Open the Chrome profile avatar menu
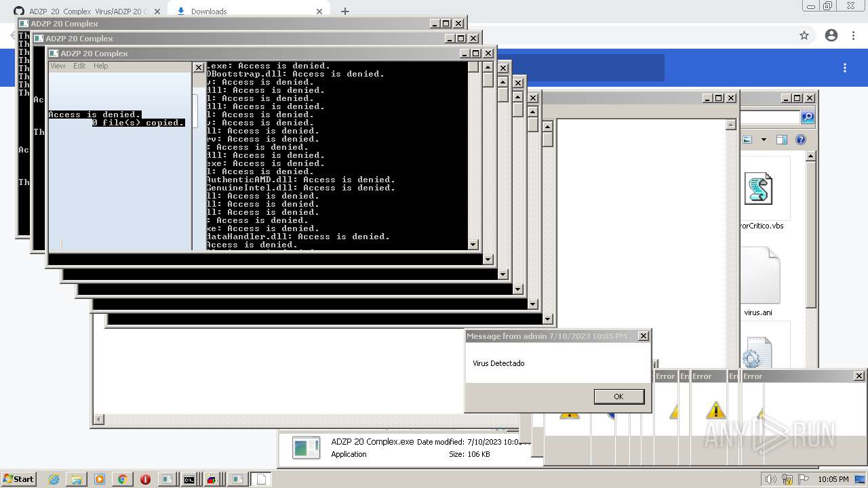This screenshot has height=488, width=868. click(831, 35)
